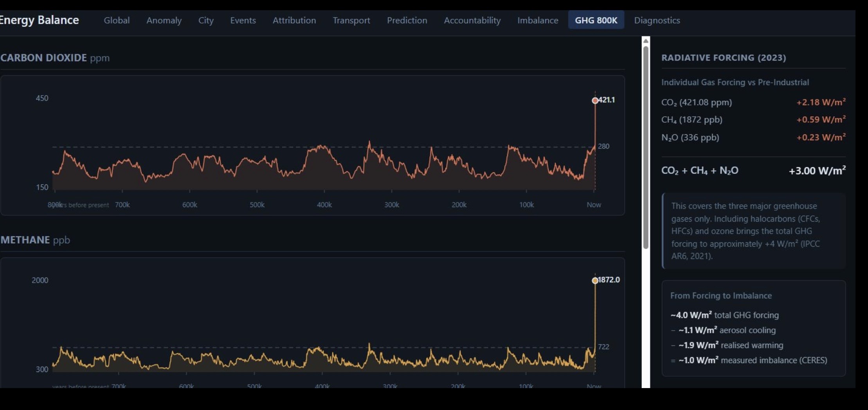Image resolution: width=868 pixels, height=410 pixels.
Task: Open the Attribution tab
Action: (294, 20)
